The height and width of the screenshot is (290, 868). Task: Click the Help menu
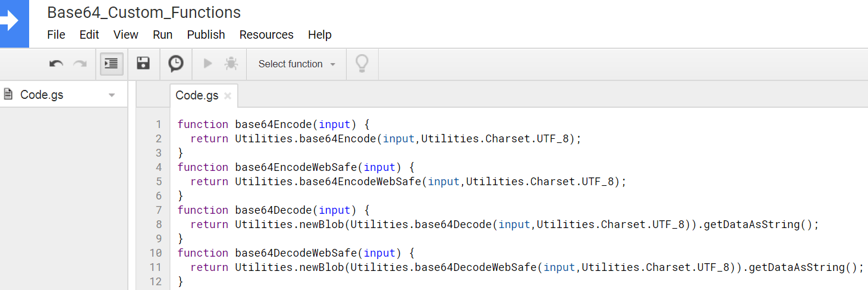point(319,35)
